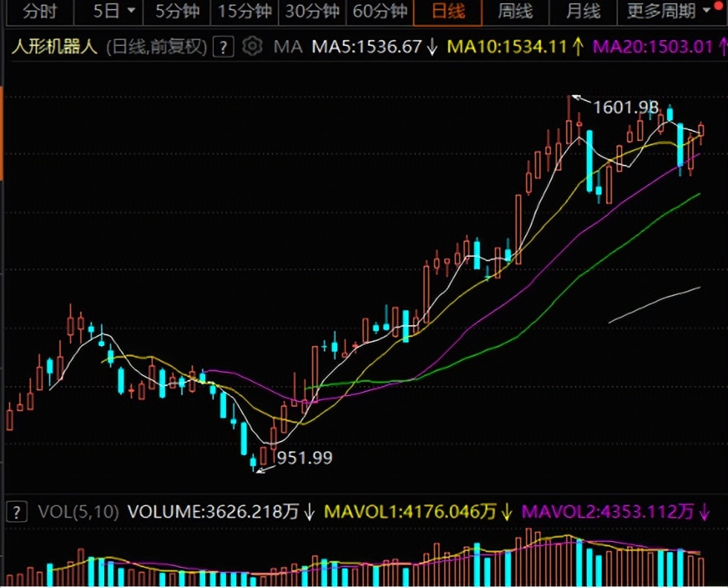This screenshot has width=728, height=588.
Task: Switch to the 日线 daily chart tab
Action: pos(448,11)
